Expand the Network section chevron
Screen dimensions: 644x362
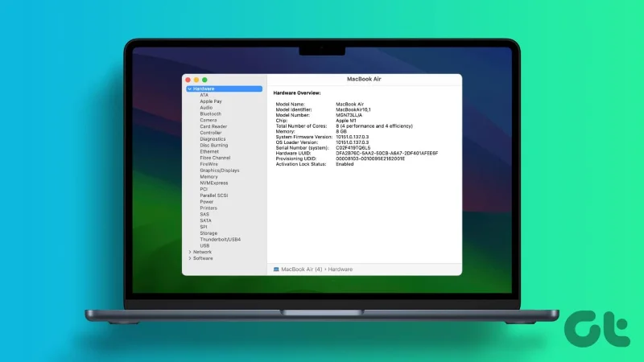coord(190,252)
